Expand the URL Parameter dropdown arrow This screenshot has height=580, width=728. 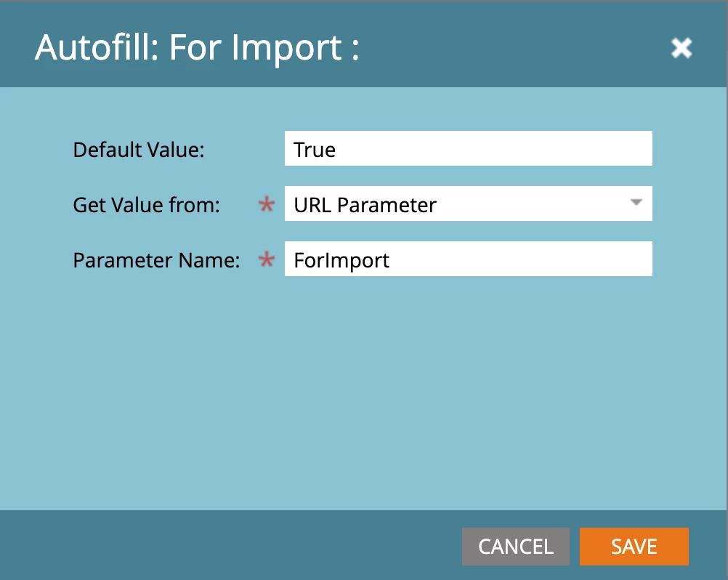(x=636, y=203)
